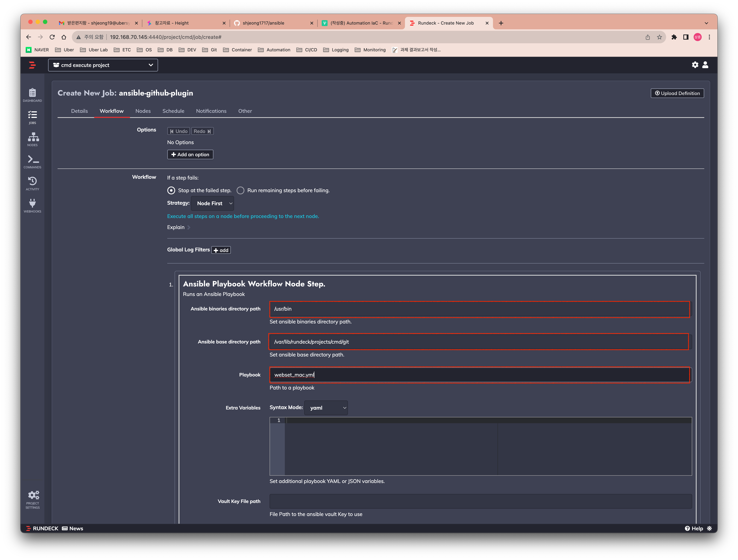The width and height of the screenshot is (738, 560).
Task: Click the Extra Variables code editor
Action: tap(481, 446)
